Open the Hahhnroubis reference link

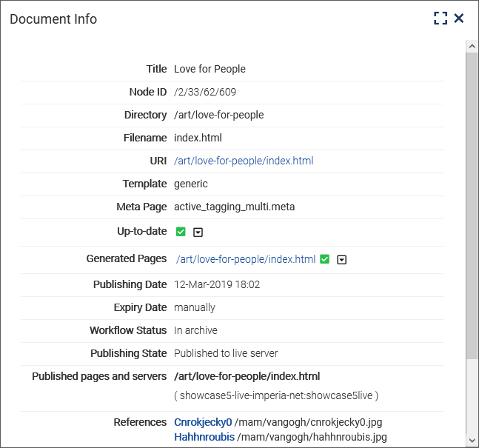click(204, 437)
